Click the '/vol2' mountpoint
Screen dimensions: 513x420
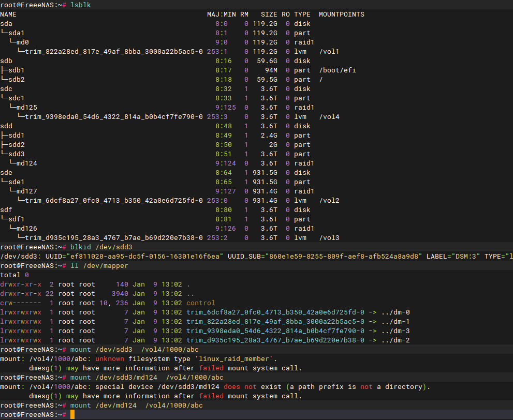(x=329, y=200)
